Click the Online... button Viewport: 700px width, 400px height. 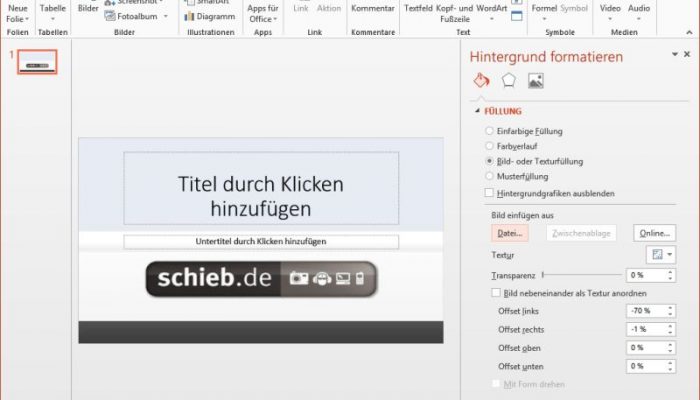pyautogui.click(x=654, y=233)
